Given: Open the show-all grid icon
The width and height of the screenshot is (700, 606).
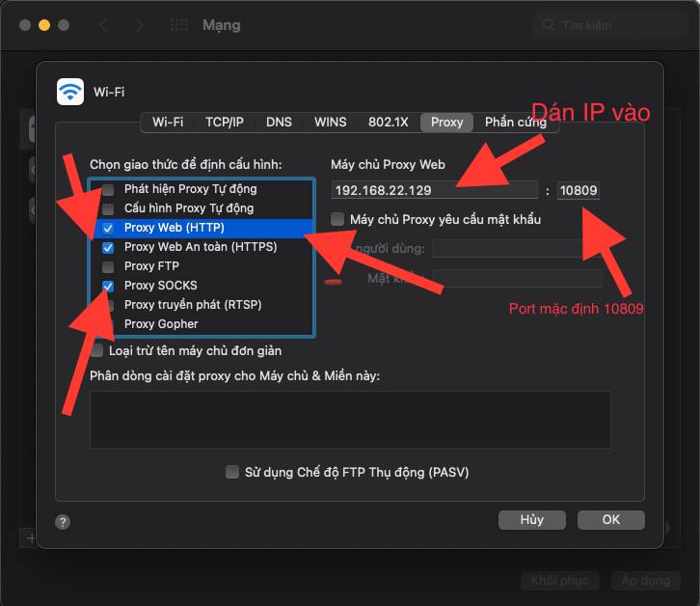Looking at the screenshot, I should pyautogui.click(x=179, y=25).
